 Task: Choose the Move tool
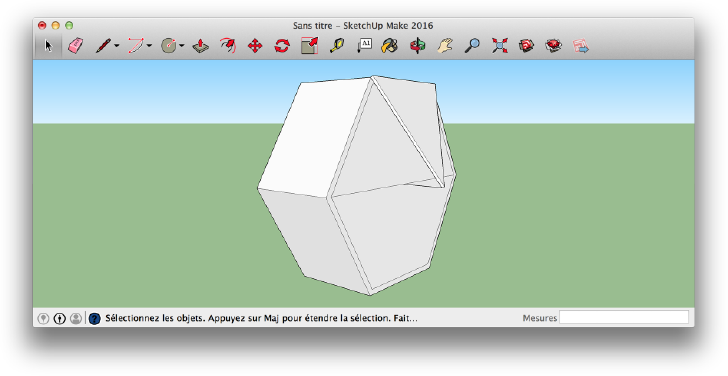[255, 45]
